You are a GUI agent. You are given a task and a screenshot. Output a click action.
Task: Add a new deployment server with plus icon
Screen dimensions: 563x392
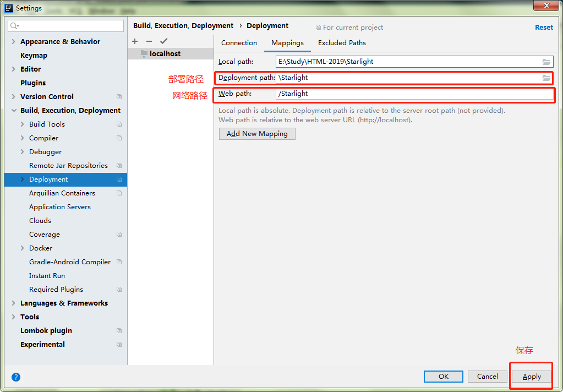[135, 41]
